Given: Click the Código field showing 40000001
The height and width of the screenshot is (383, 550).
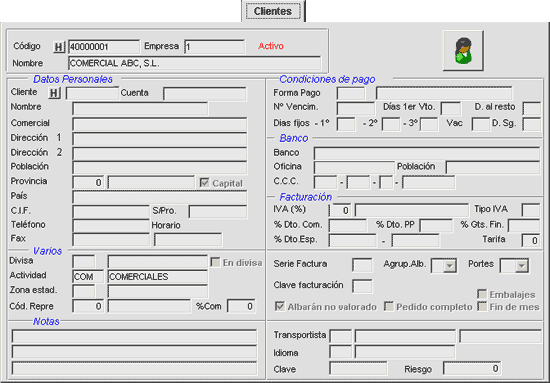Looking at the screenshot, I should (104, 47).
